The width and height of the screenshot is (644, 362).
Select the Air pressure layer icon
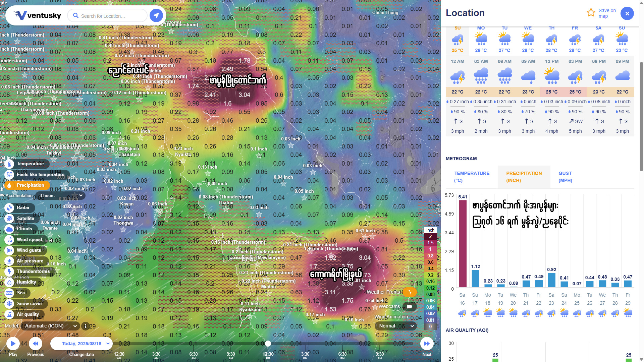[9, 261]
